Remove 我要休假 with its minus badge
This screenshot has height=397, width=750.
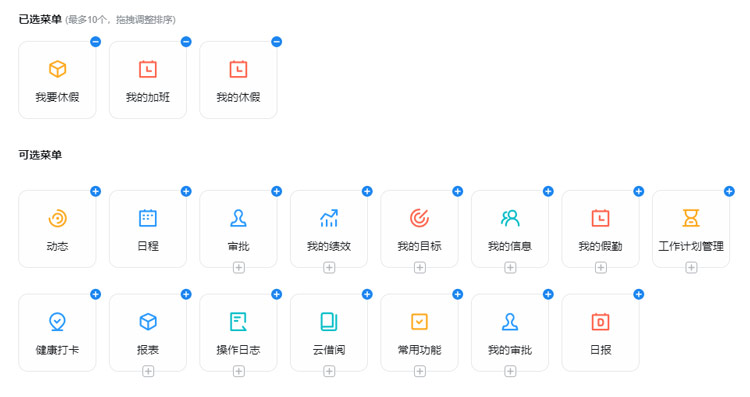[x=96, y=42]
